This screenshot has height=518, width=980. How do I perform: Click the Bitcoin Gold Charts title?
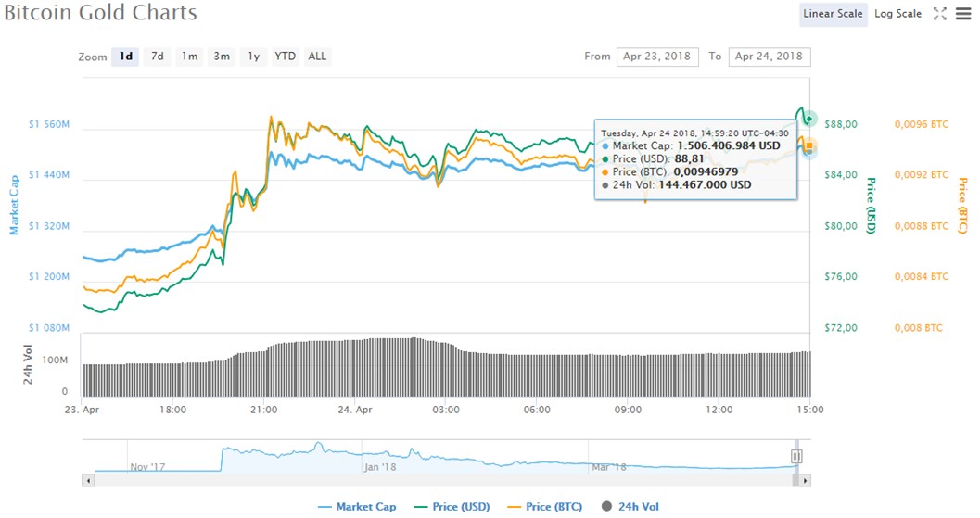pos(101,12)
